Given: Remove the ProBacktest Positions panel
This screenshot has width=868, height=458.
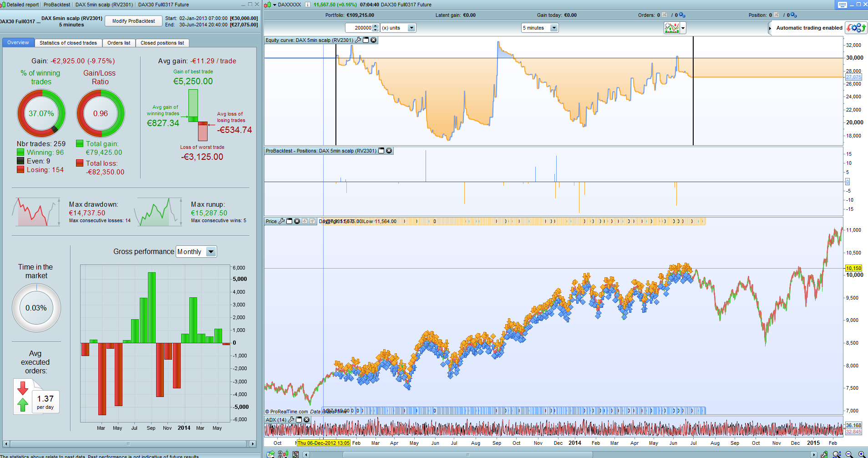Looking at the screenshot, I should (x=389, y=151).
